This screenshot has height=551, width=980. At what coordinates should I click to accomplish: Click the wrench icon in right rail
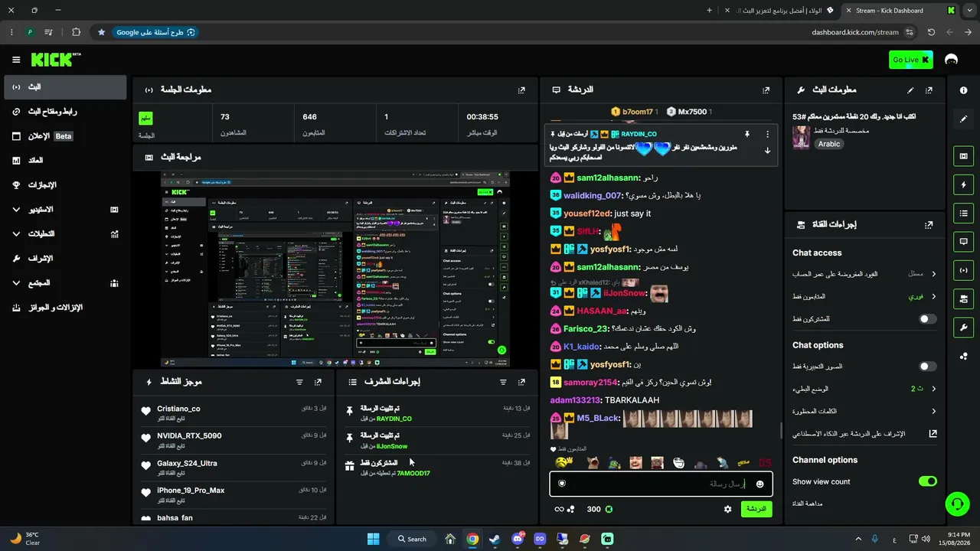(963, 327)
